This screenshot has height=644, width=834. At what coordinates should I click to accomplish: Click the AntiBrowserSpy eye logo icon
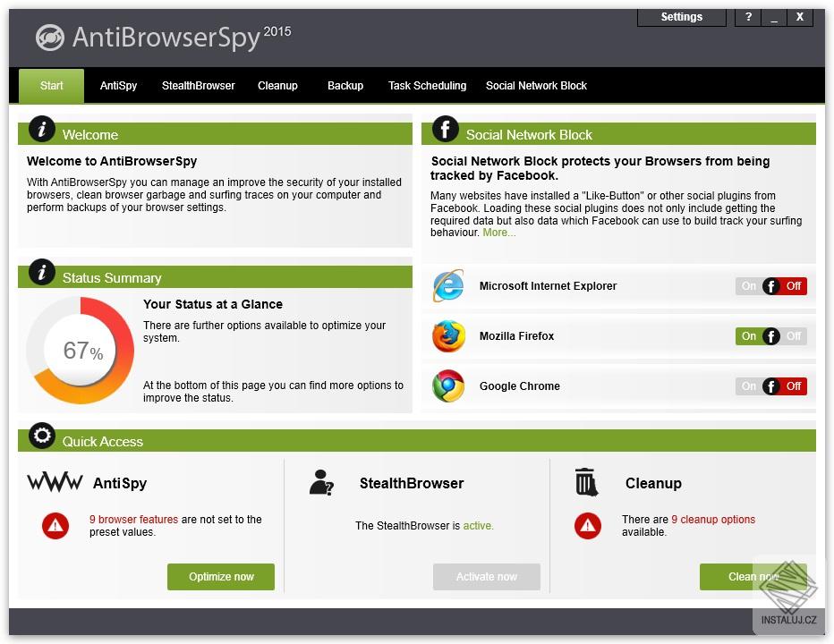pyautogui.click(x=50, y=38)
